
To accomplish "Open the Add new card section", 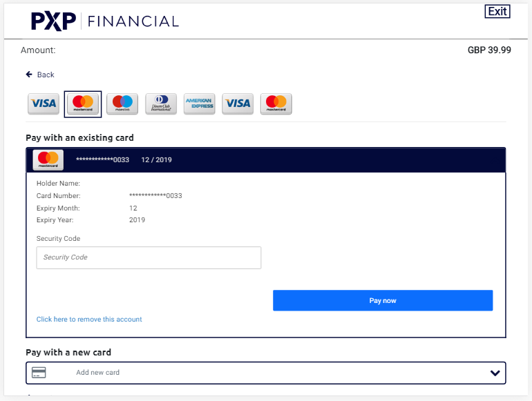I will point(266,373).
